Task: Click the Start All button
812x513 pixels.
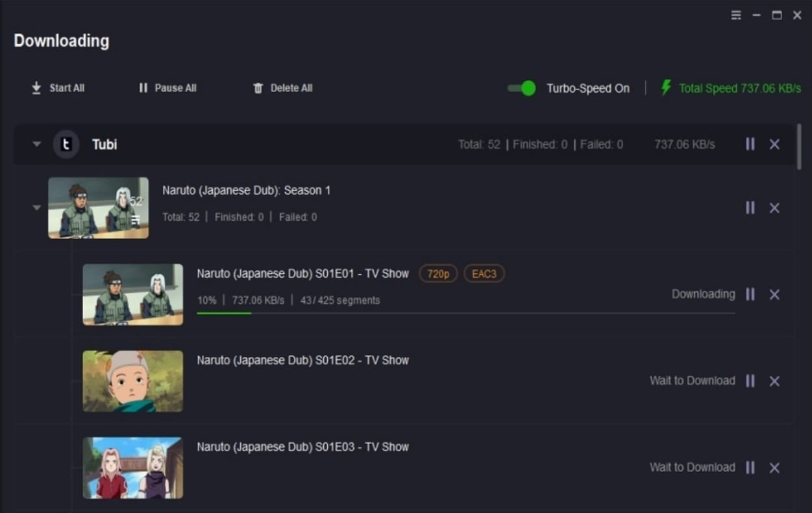Action: [x=58, y=88]
